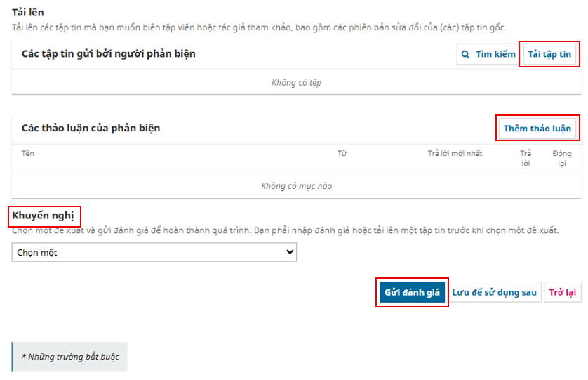
Task: Click the Trả lời column header
Action: tap(525, 158)
